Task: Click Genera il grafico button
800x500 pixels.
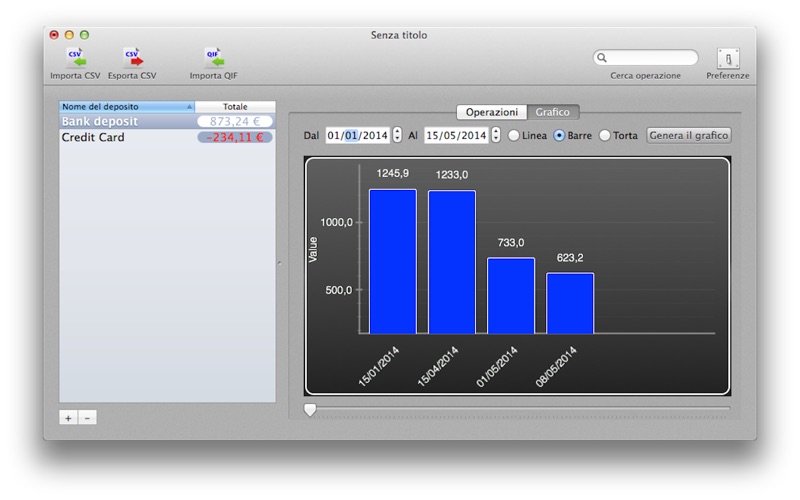Action: 689,136
